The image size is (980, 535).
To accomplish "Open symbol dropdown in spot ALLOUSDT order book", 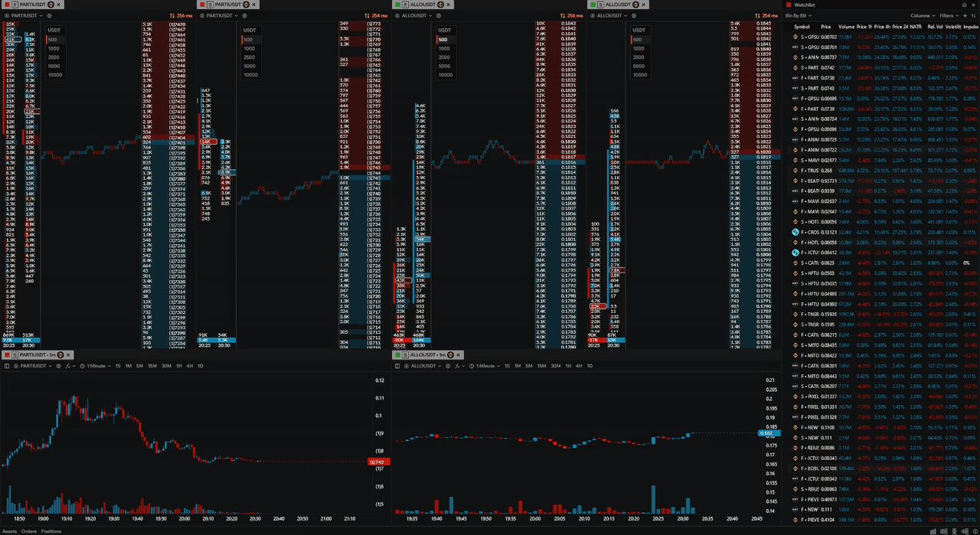I will coord(609,15).
